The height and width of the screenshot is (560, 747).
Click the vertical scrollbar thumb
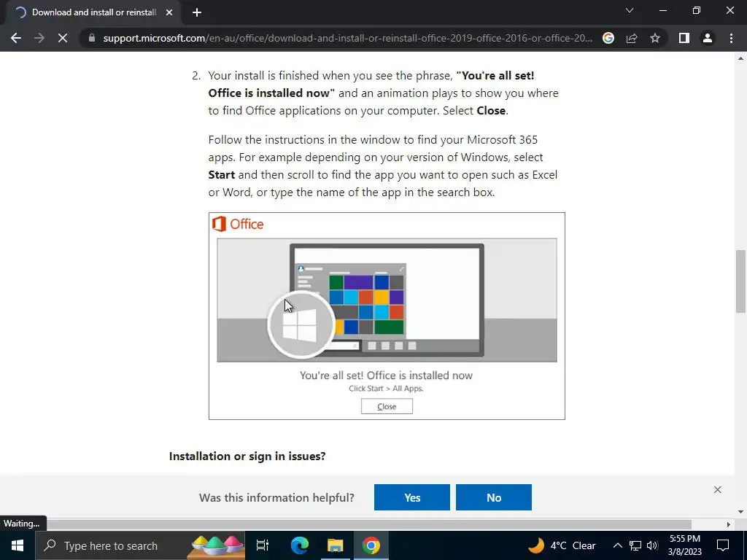tap(740, 281)
